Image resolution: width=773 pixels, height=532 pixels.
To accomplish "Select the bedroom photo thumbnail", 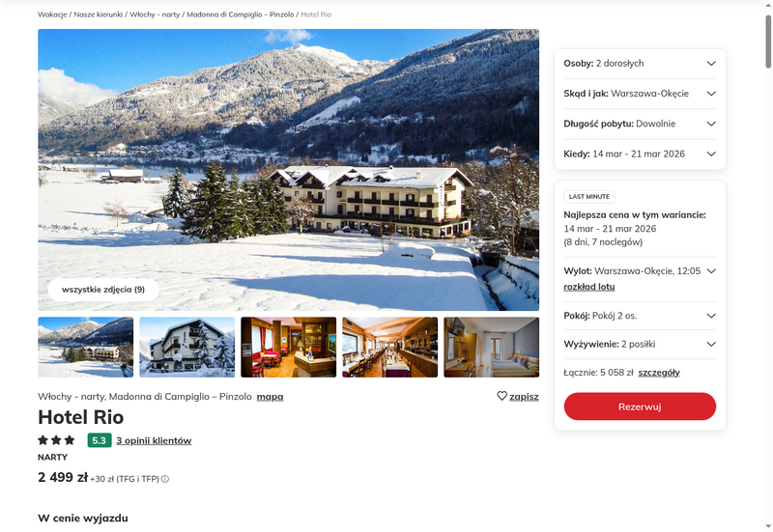I will pyautogui.click(x=492, y=348).
